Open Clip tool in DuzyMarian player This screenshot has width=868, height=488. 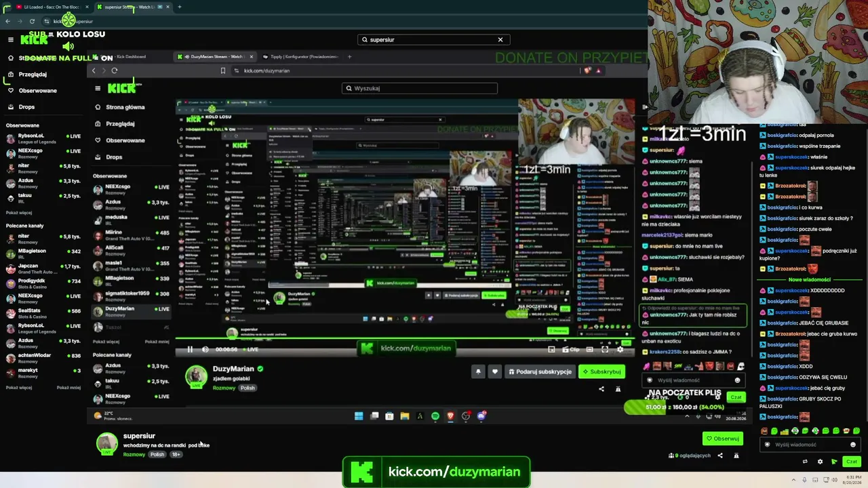[x=571, y=349]
